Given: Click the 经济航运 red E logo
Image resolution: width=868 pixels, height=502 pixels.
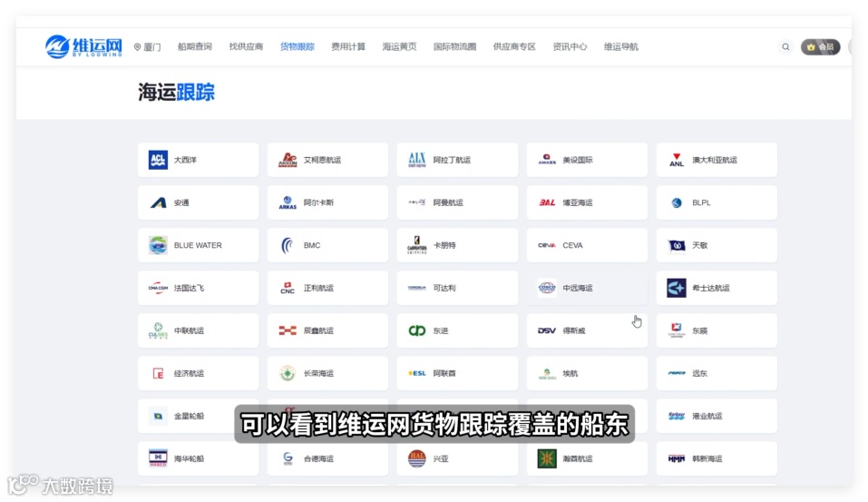Looking at the screenshot, I should point(158,373).
